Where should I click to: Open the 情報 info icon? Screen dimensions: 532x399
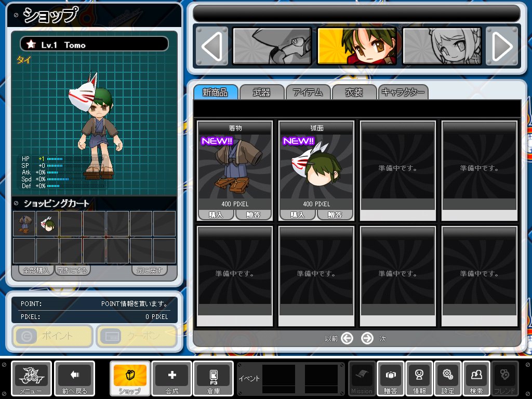click(x=419, y=375)
